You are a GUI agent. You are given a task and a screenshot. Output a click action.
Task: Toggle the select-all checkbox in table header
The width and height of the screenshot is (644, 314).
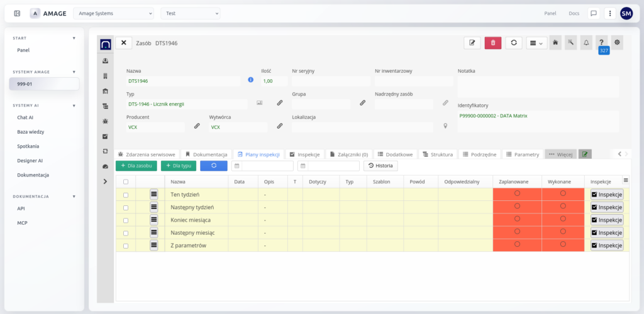(126, 181)
